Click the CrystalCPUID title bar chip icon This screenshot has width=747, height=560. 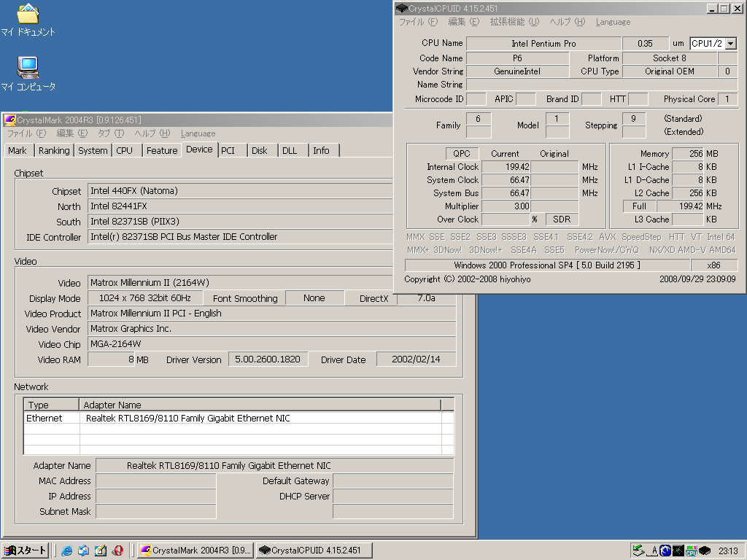click(402, 8)
